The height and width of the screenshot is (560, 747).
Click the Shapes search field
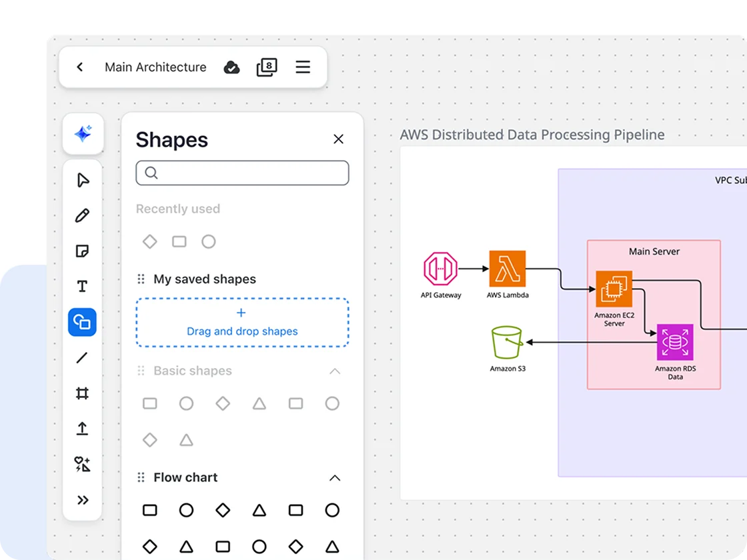[x=242, y=173]
